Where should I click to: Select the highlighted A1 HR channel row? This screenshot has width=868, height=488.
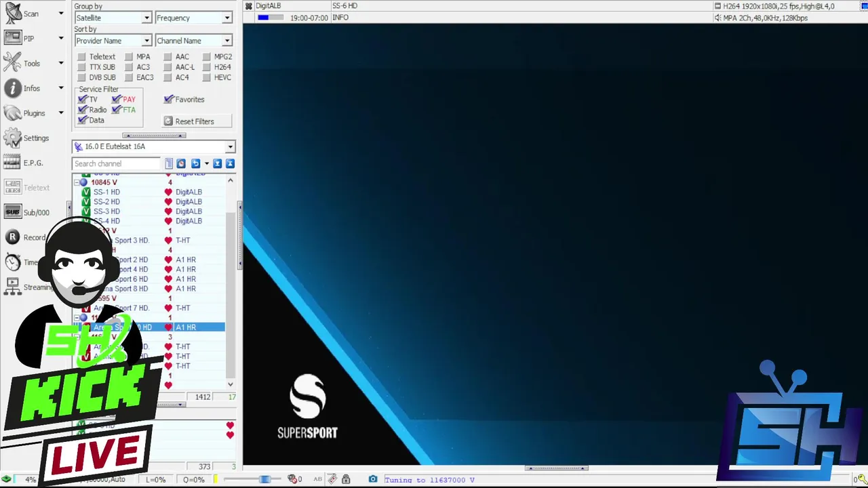tap(149, 327)
